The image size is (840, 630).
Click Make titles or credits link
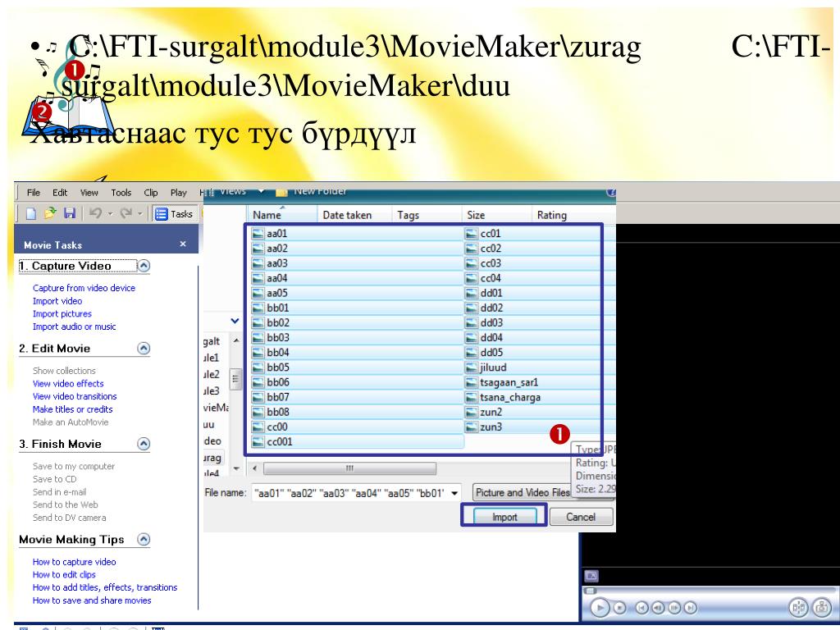73,409
